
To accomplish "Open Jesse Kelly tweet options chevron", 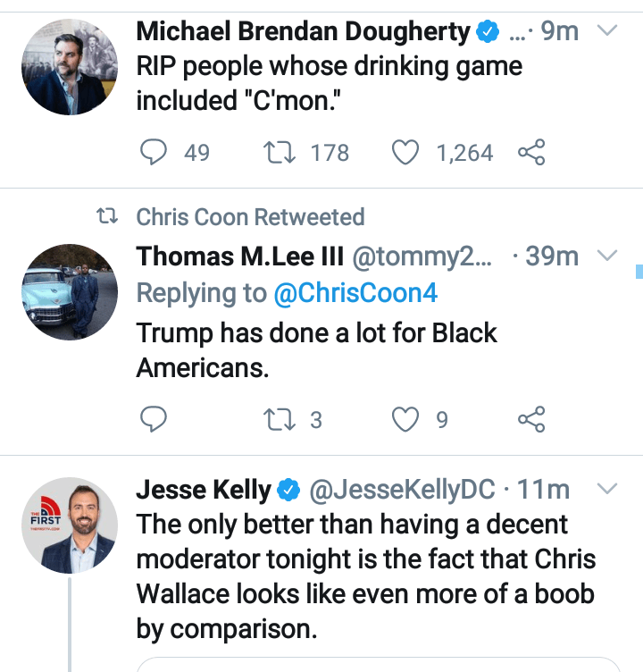I will pyautogui.click(x=607, y=490).
